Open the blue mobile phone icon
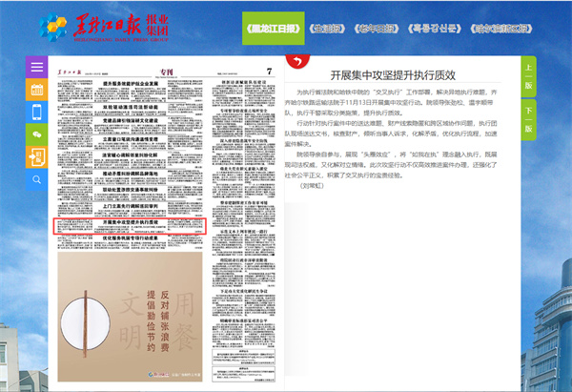Image resolution: width=572 pixels, height=392 pixels. click(x=37, y=112)
